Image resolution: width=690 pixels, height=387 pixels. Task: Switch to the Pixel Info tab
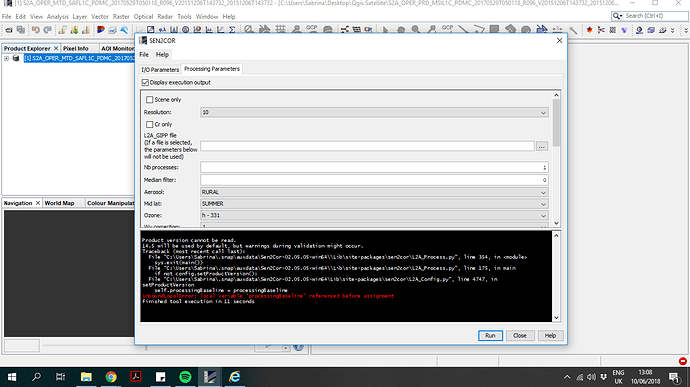(x=76, y=48)
